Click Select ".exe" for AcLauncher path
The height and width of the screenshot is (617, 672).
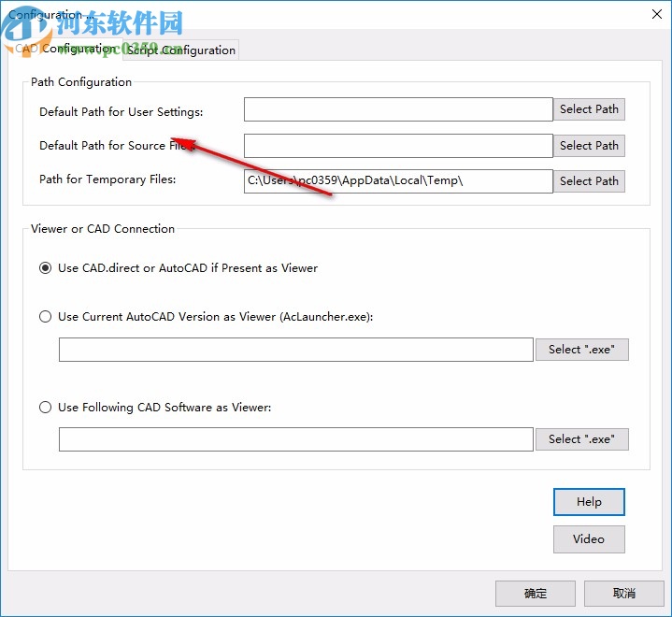coord(581,350)
